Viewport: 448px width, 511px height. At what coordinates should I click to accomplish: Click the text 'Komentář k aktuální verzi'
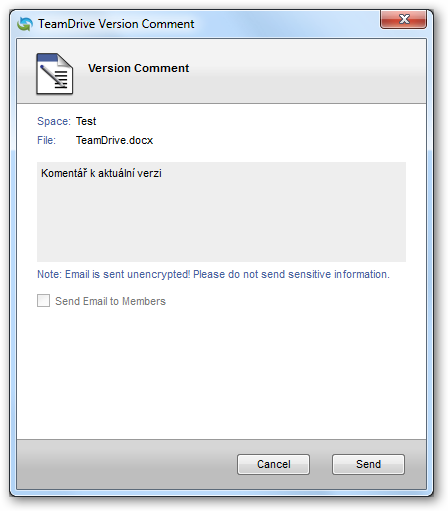101,173
